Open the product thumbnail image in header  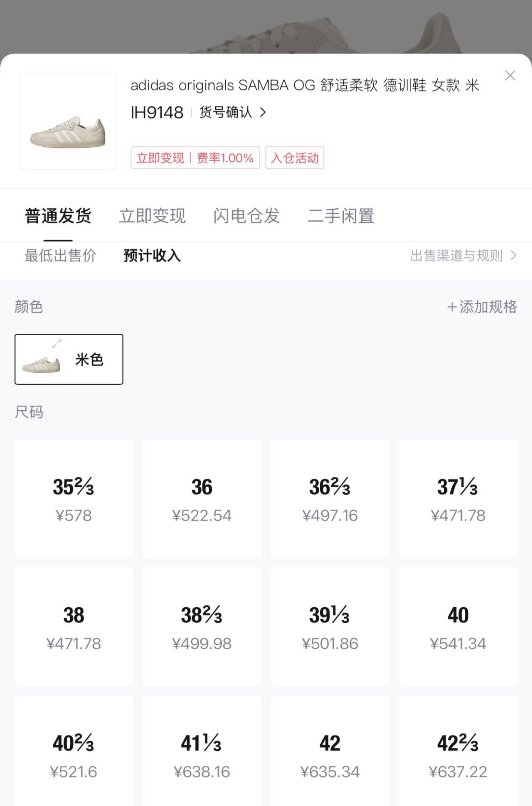tap(68, 121)
